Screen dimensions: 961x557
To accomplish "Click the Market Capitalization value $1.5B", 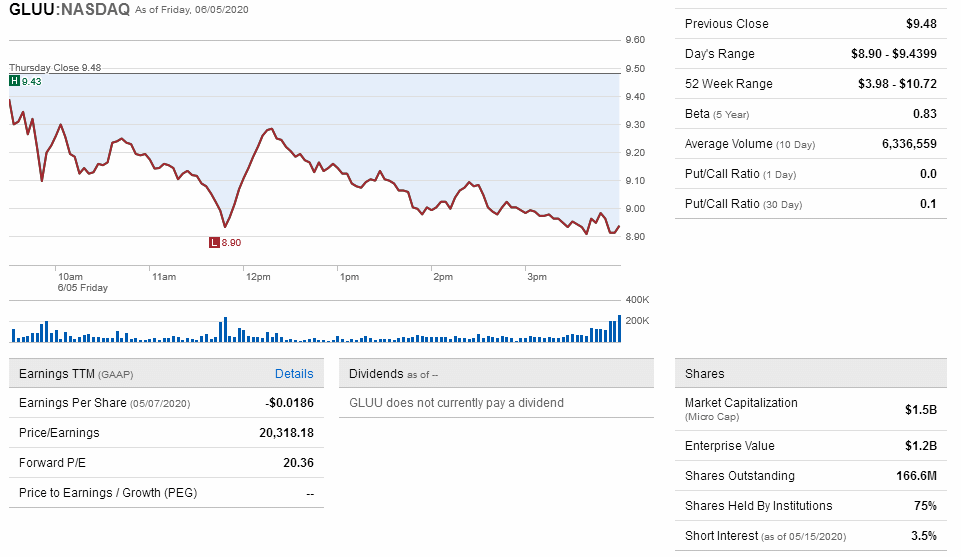I will click(921, 410).
